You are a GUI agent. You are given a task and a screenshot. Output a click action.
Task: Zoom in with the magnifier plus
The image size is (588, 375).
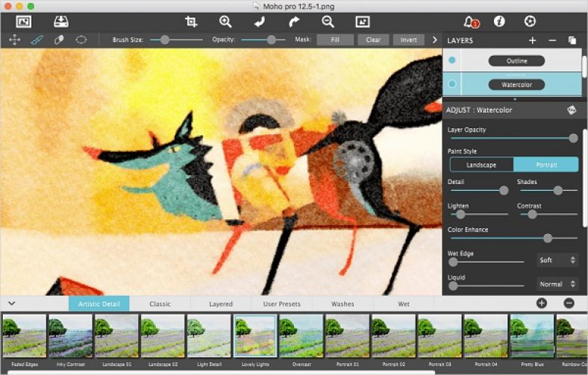click(x=225, y=22)
